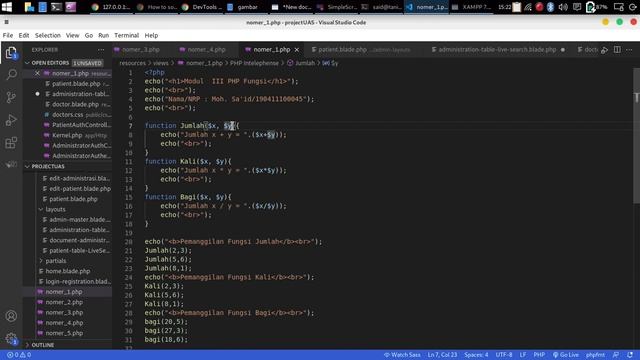This screenshot has height=360, width=640.
Task: Click the phpfmt status bar entry
Action: (x=595, y=355)
